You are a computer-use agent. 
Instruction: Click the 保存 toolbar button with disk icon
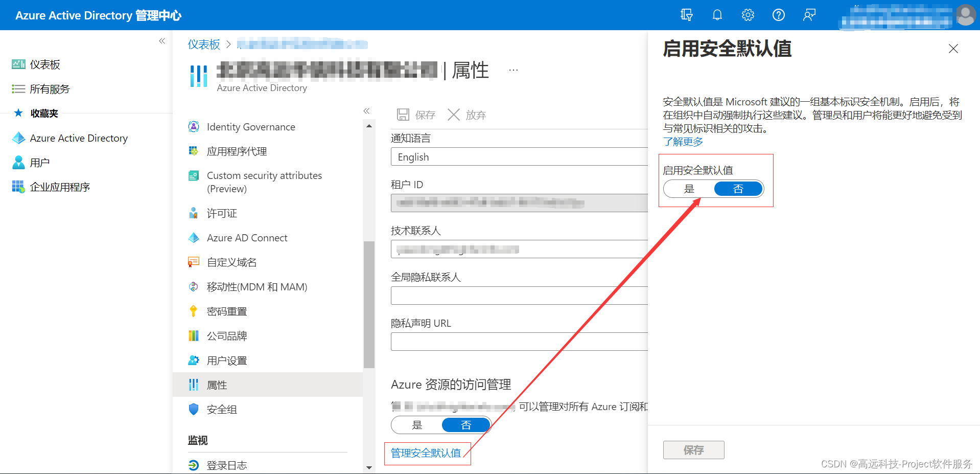(416, 115)
